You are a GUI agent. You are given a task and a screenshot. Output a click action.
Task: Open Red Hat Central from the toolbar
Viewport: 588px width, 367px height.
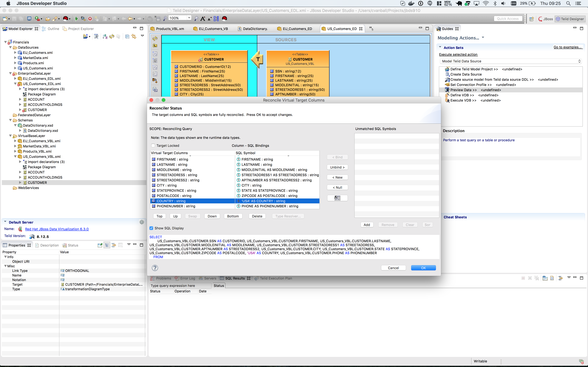[x=224, y=19]
